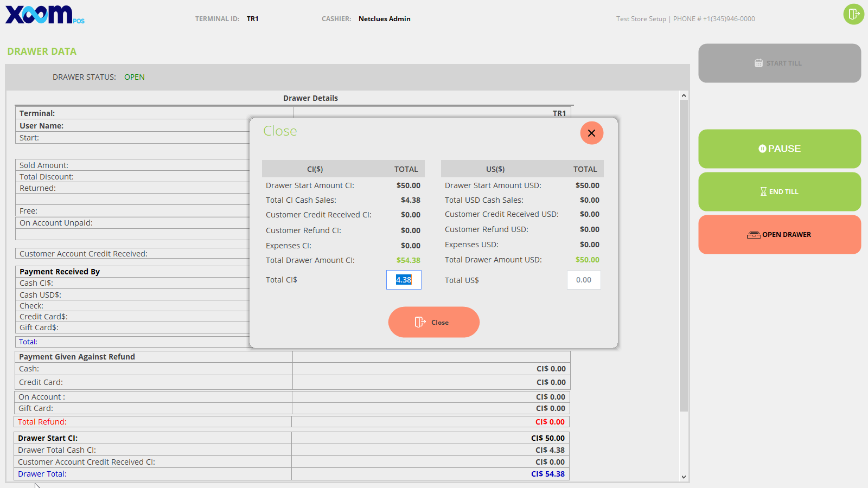Click the exit icon inside the Close button

tap(420, 322)
